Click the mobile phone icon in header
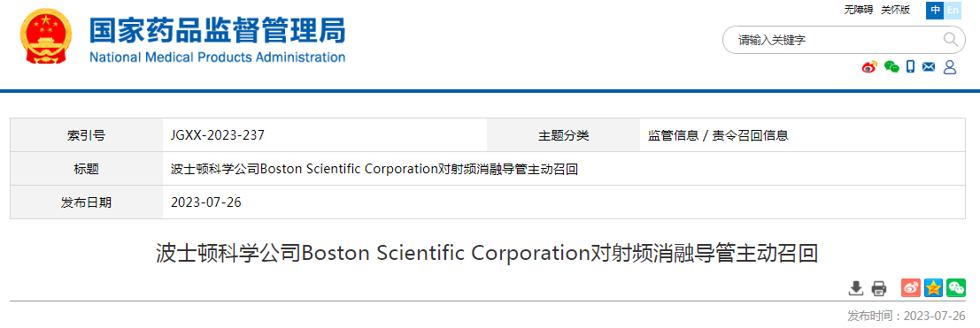Viewport: 980px width, 328px height. (911, 67)
